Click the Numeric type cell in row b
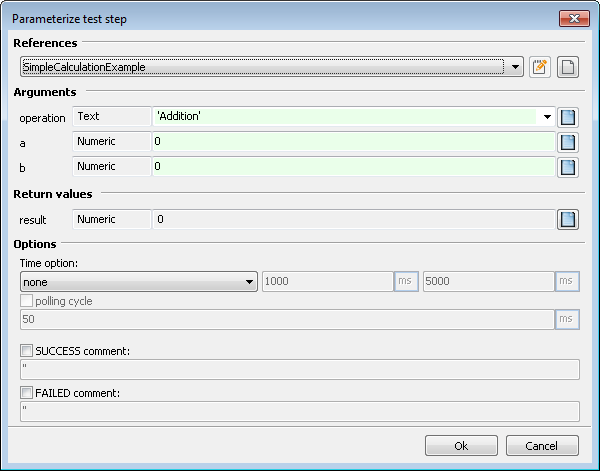 point(111,166)
